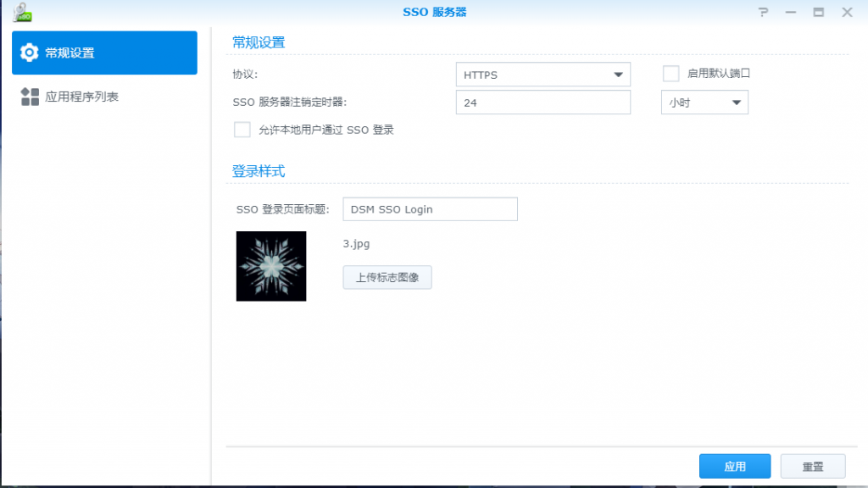Click the SSO Server app icon in title bar
868x488 pixels.
coord(22,12)
